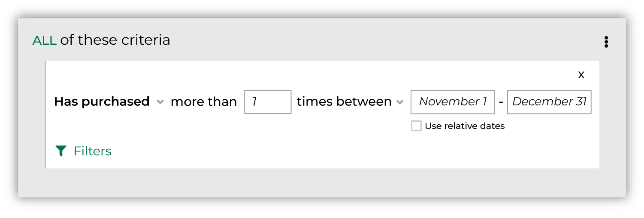Open the Filters text link
644x218 pixels.
coord(93,151)
